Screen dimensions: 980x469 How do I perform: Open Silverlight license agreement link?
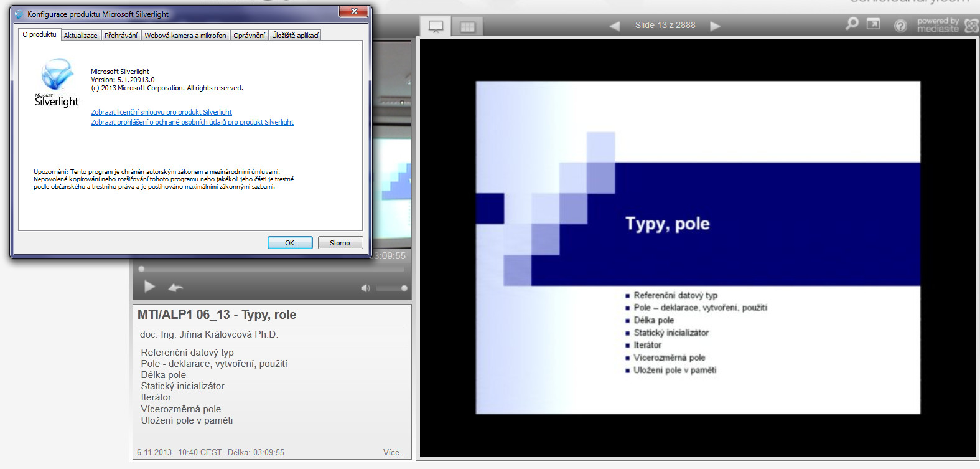161,112
